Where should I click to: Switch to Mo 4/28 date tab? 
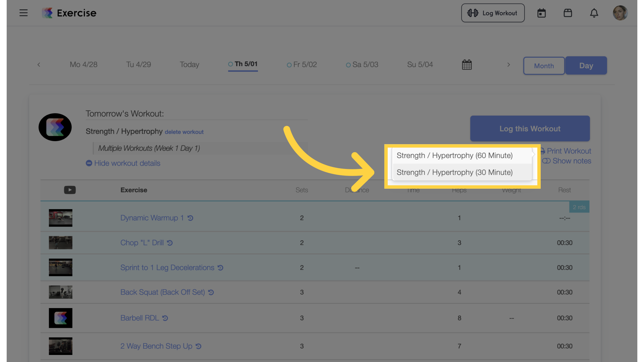84,65
